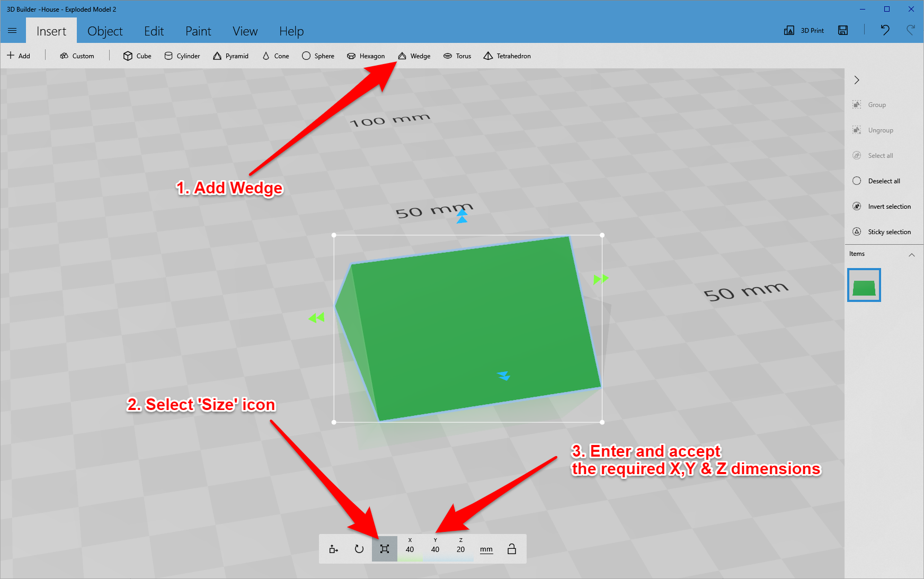Click the Z dimension field
Image resolution: width=924 pixels, height=579 pixels.
point(461,549)
